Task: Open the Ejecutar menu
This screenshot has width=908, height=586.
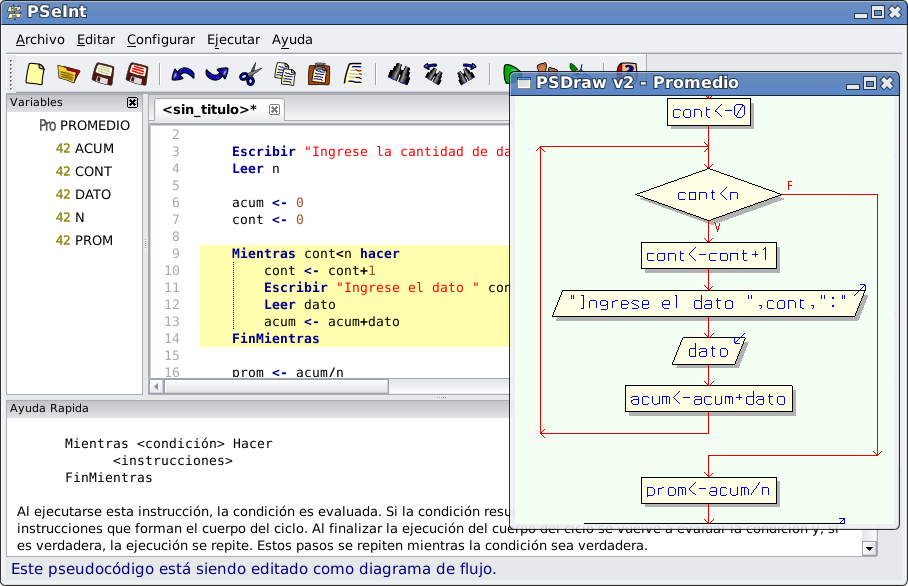Action: pyautogui.click(x=232, y=39)
